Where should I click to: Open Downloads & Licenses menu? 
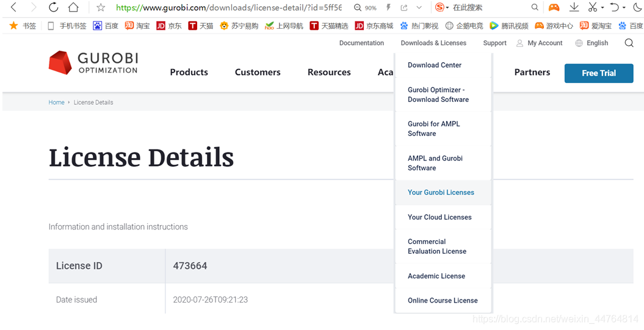pos(434,43)
